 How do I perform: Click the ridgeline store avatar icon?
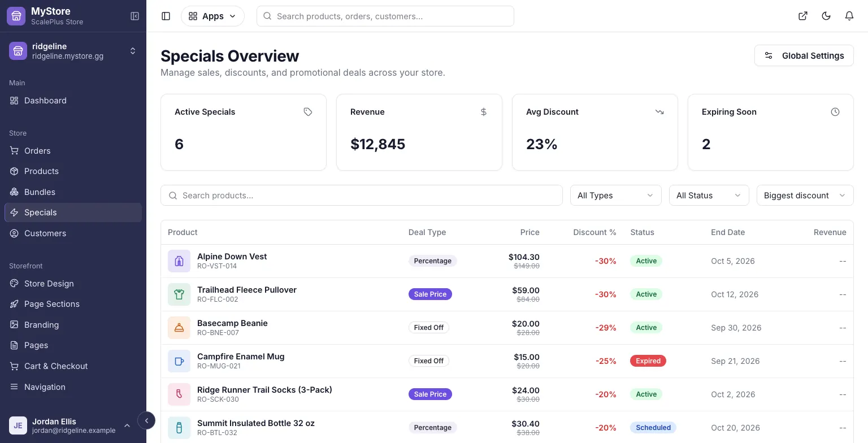click(x=18, y=51)
